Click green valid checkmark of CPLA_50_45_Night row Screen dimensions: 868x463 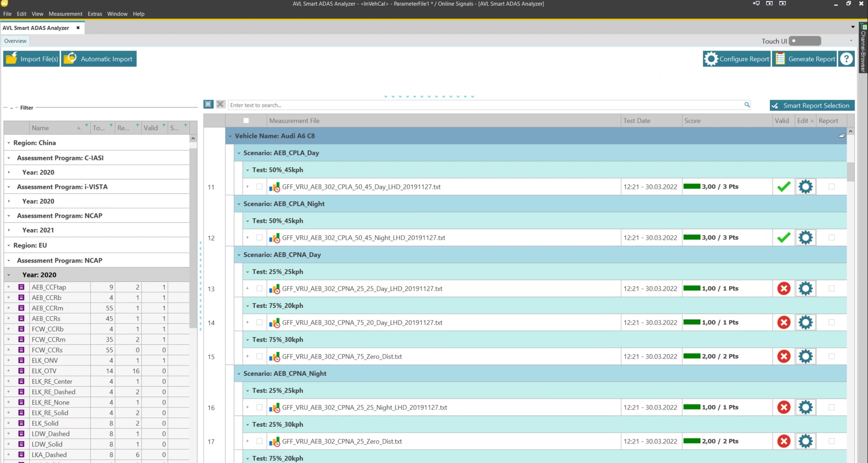tap(784, 237)
